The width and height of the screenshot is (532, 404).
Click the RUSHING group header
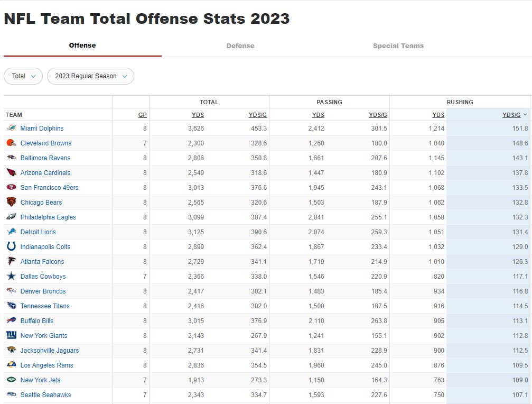460,102
